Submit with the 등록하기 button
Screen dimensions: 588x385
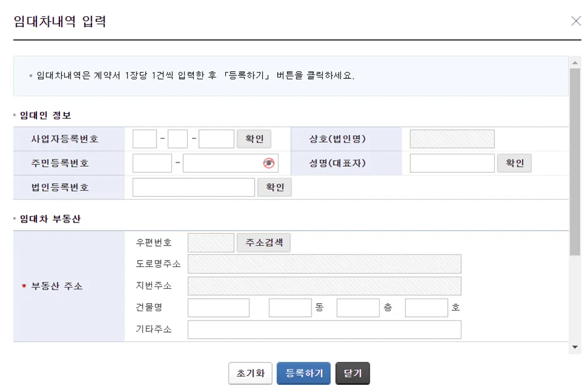pos(304,373)
